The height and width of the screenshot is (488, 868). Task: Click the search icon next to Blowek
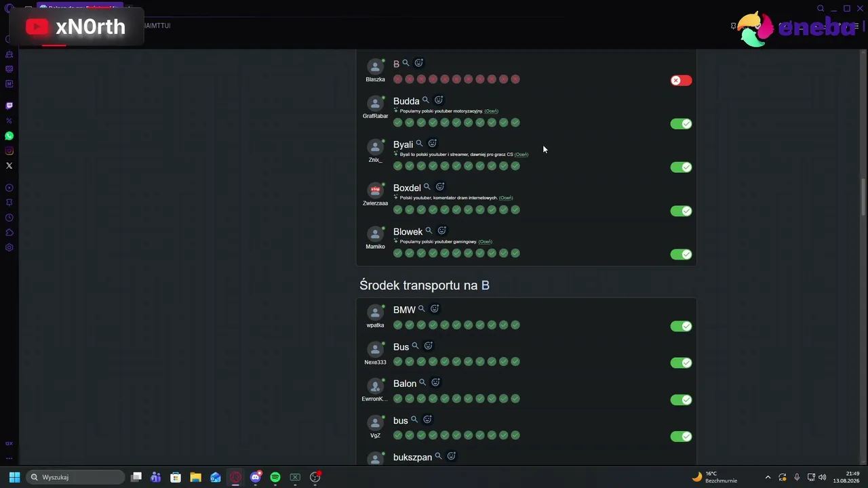tap(429, 231)
